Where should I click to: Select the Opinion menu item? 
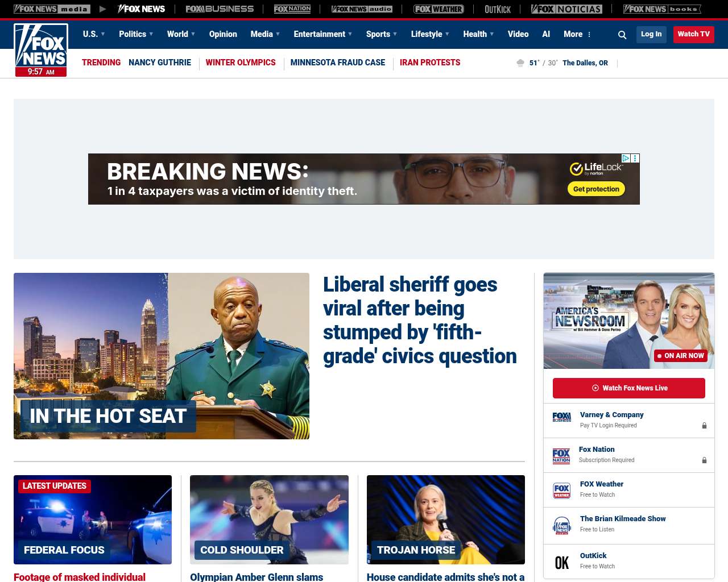223,34
